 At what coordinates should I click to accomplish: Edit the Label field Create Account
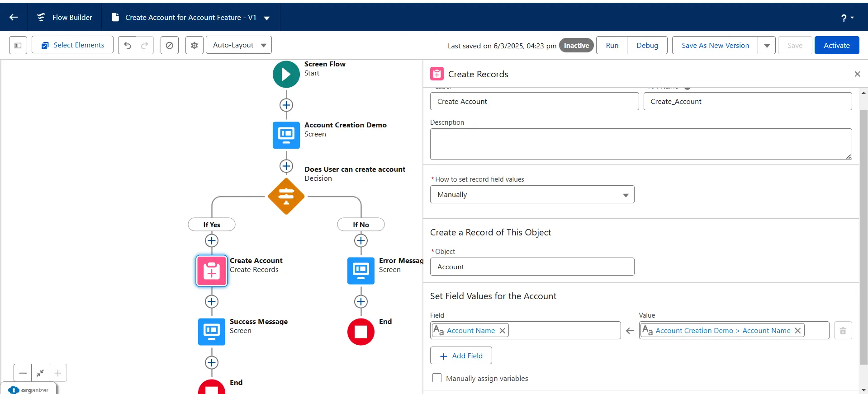(534, 101)
